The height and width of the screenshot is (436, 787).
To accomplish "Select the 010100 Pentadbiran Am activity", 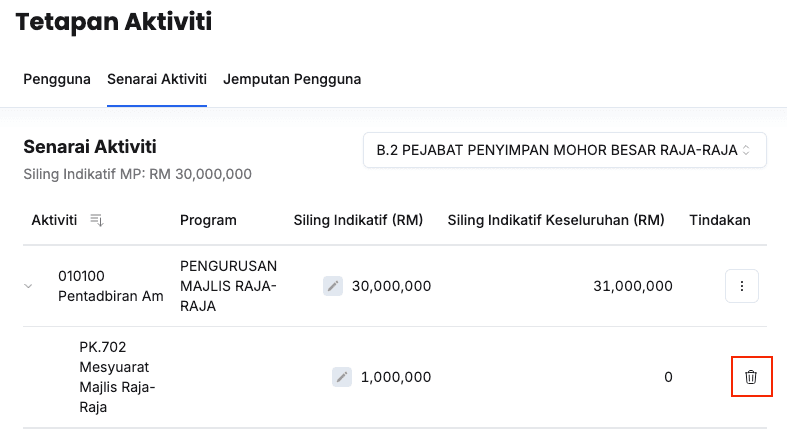I will pyautogui.click(x=110, y=286).
